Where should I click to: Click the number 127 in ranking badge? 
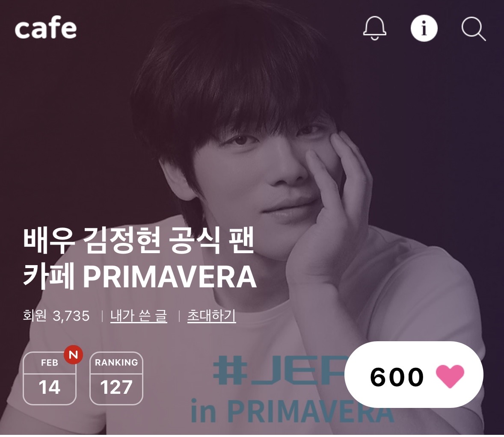(x=116, y=387)
